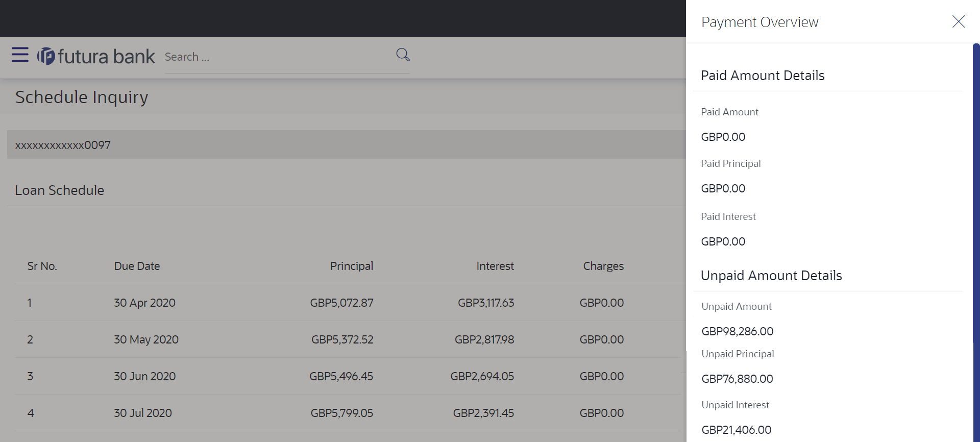Viewport: 980px width, 442px height.
Task: Select the 30 May 2020 due date
Action: pyautogui.click(x=146, y=339)
